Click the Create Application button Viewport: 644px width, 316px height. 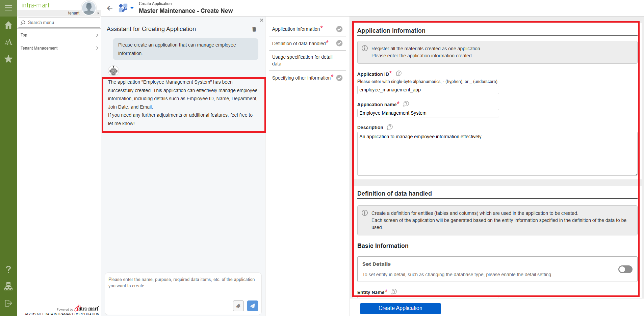[400, 308]
